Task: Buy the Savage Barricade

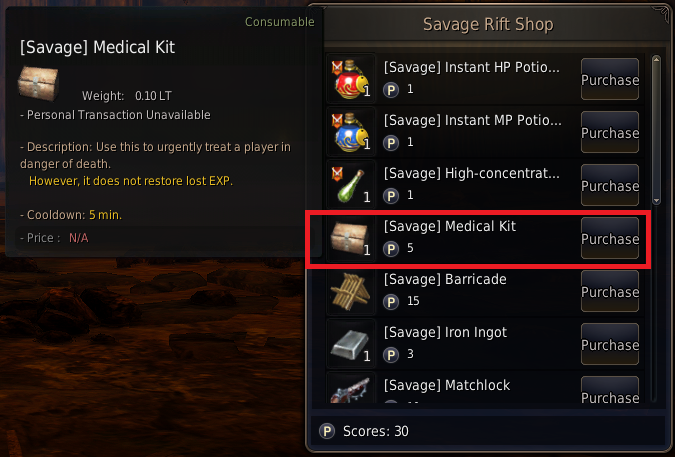Action: (x=610, y=291)
